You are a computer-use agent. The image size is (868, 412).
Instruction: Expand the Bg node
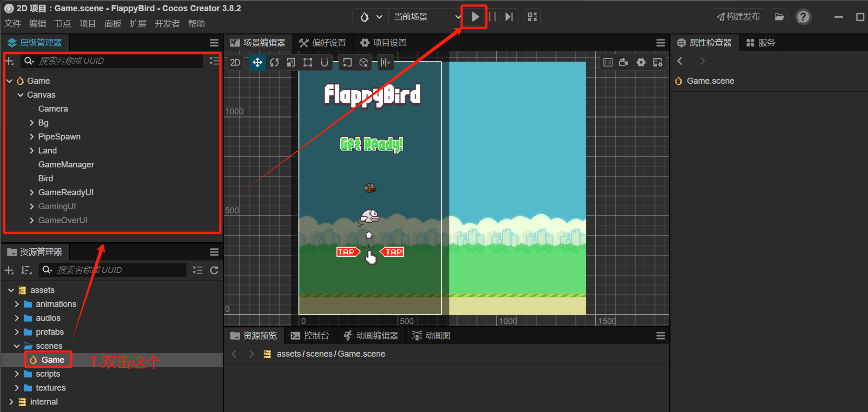(32, 123)
